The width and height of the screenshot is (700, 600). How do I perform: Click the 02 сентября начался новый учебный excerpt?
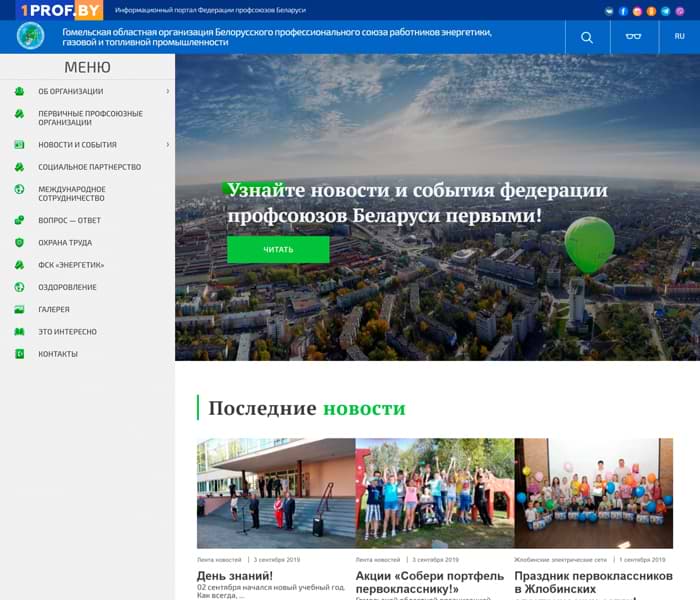click(271, 591)
